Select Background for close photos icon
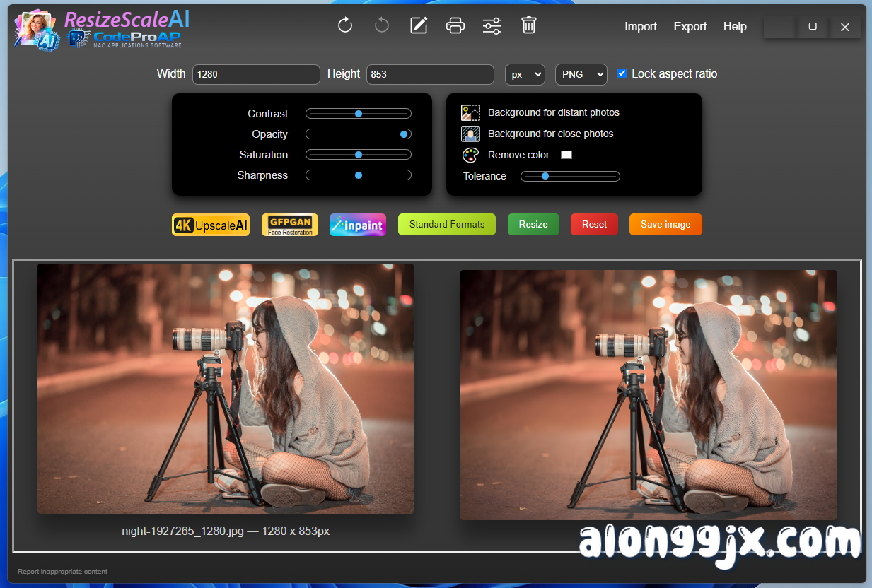Screen dimensions: 872x588 tap(470, 134)
